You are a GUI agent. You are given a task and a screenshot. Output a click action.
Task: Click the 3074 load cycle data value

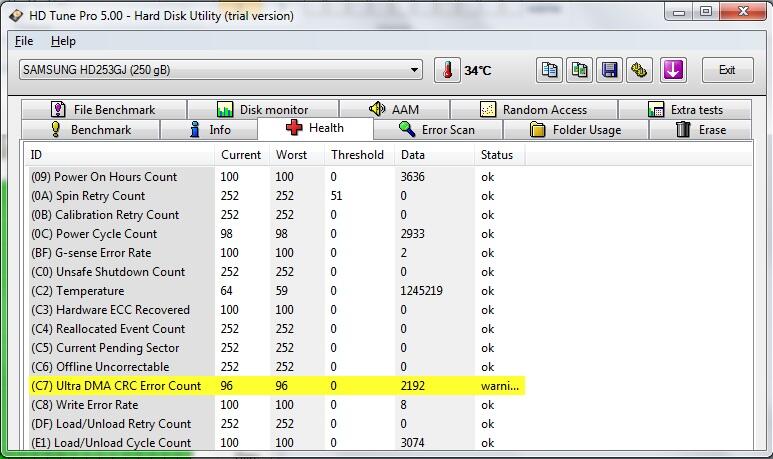point(413,442)
